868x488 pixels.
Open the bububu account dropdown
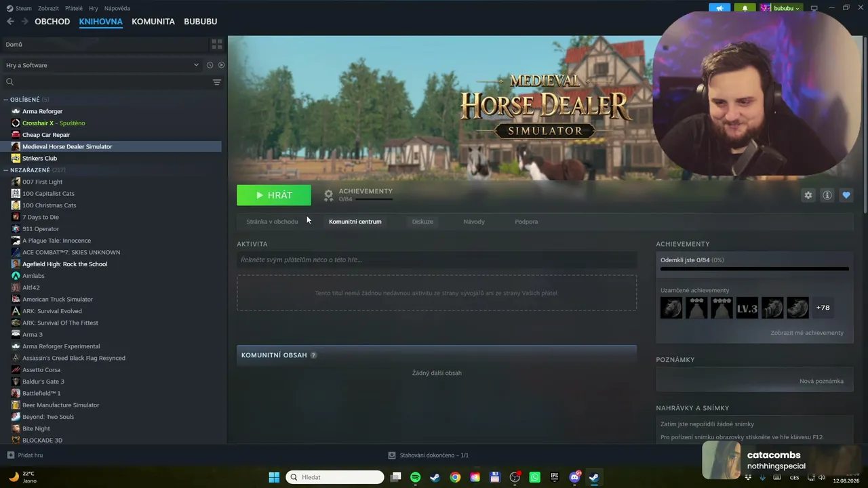781,8
